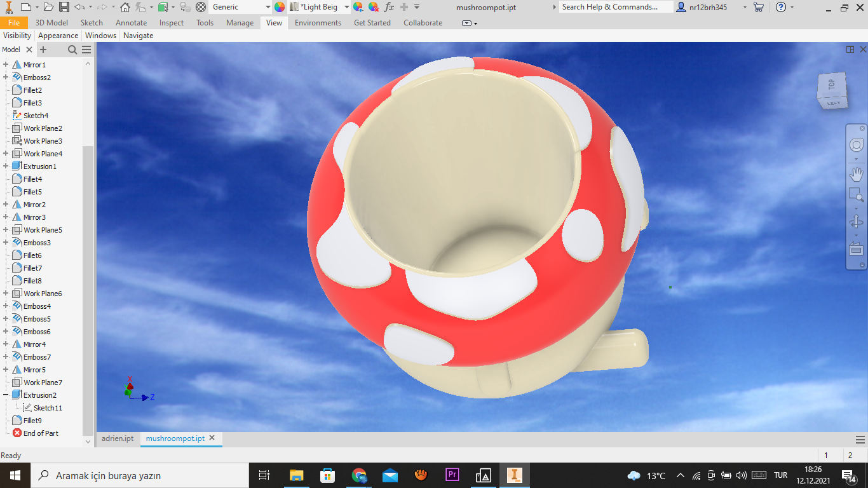Image resolution: width=868 pixels, height=488 pixels.
Task: Open the fx Parameters icon
Action: pyautogui.click(x=390, y=7)
